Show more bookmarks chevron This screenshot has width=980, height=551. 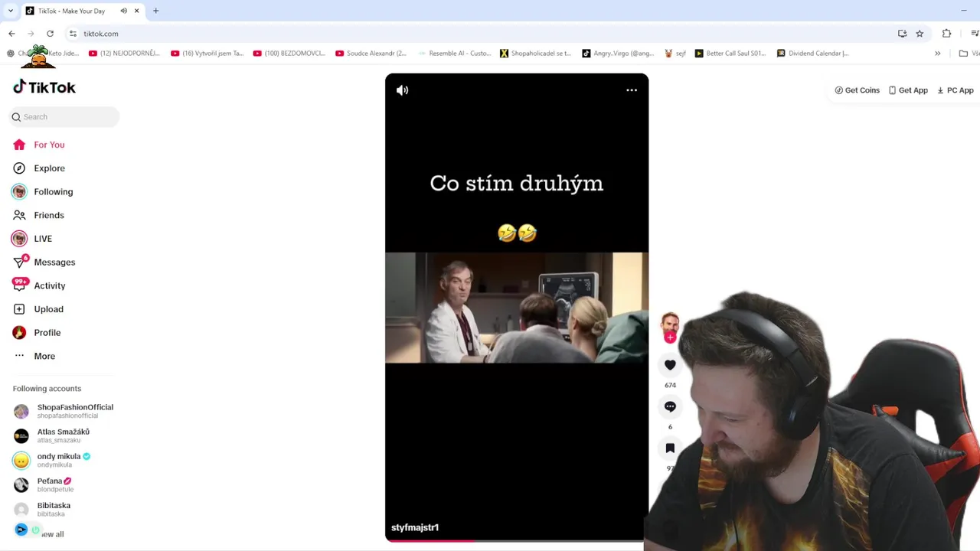click(937, 54)
